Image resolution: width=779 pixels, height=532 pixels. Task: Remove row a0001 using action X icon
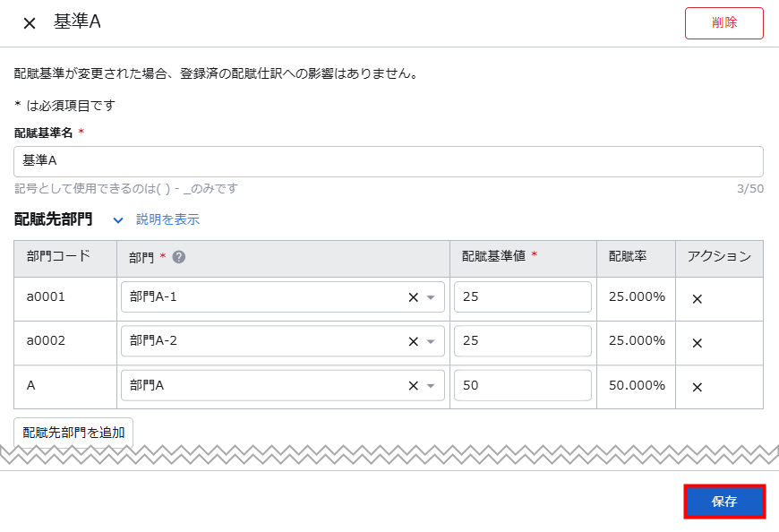(697, 298)
